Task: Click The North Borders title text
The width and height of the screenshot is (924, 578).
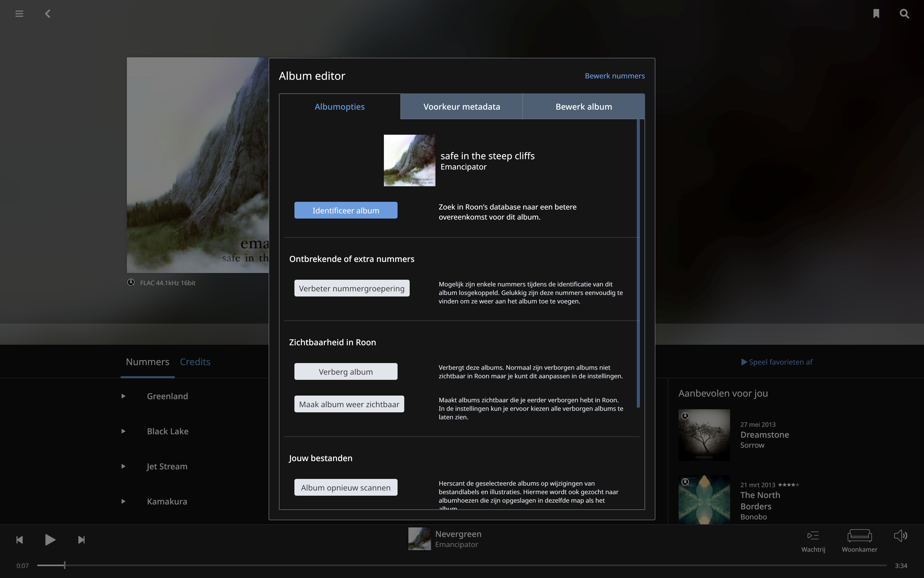Action: click(760, 501)
